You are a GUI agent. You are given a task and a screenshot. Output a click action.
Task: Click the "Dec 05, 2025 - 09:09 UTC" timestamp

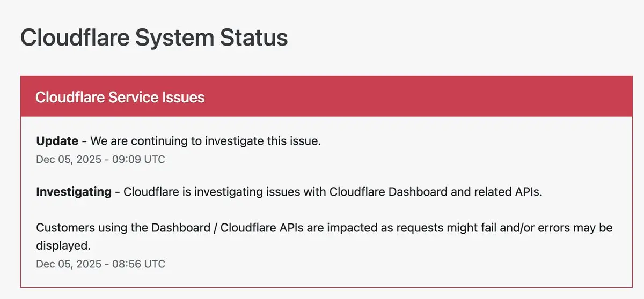pos(100,159)
